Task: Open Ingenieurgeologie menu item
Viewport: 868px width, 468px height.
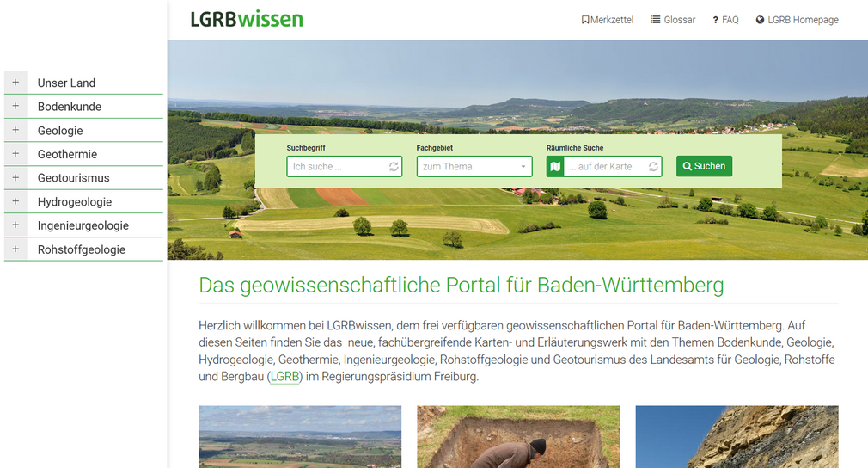Action: (x=83, y=226)
